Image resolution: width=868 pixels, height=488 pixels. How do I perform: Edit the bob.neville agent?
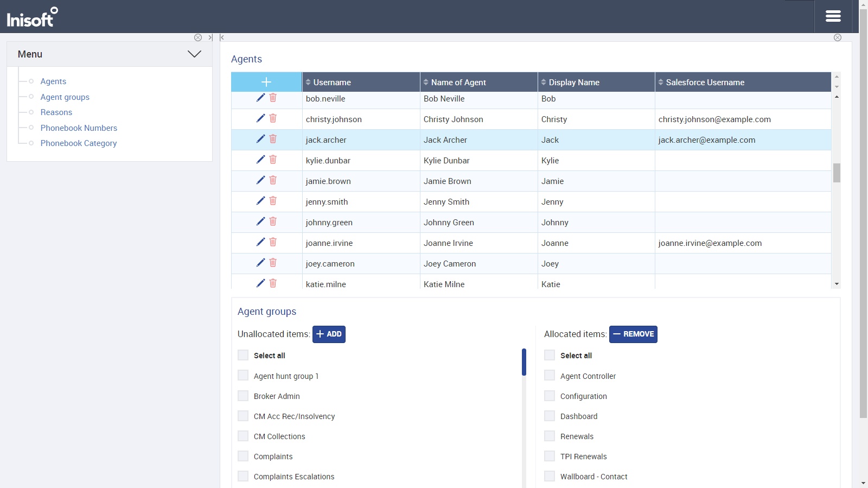pos(260,98)
